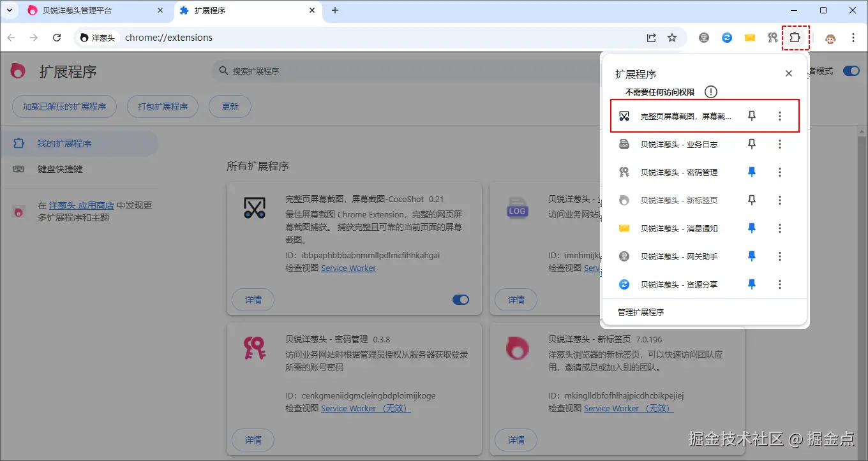Click the gray 网关助手 globe toolbar icon
This screenshot has width=868, height=461.
703,38
